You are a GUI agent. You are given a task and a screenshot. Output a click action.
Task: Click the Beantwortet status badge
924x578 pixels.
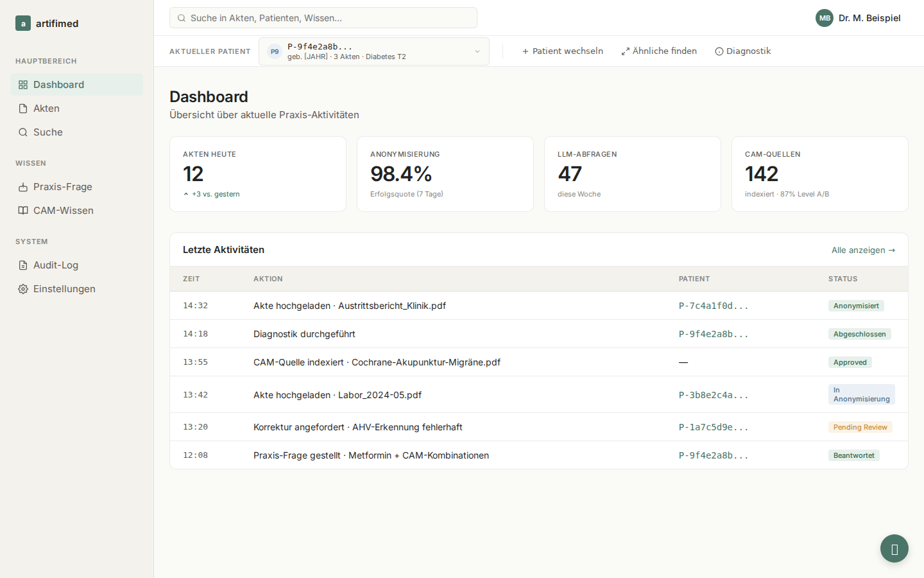pyautogui.click(x=853, y=455)
